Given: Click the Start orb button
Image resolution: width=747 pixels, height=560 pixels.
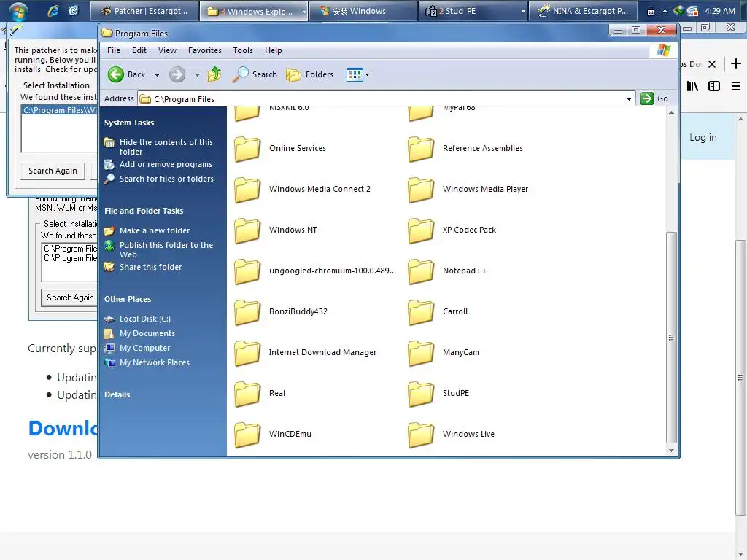Looking at the screenshot, I should pos(18,11).
